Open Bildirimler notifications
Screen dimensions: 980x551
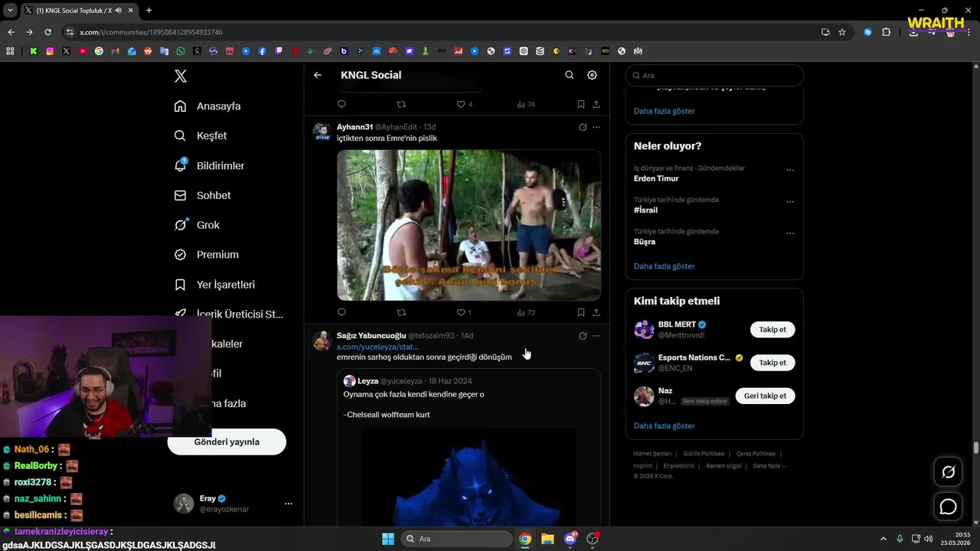tap(210, 165)
